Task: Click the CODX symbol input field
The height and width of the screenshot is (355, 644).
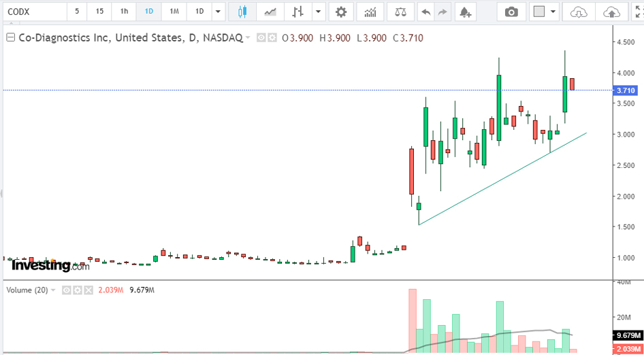Action: (35, 12)
